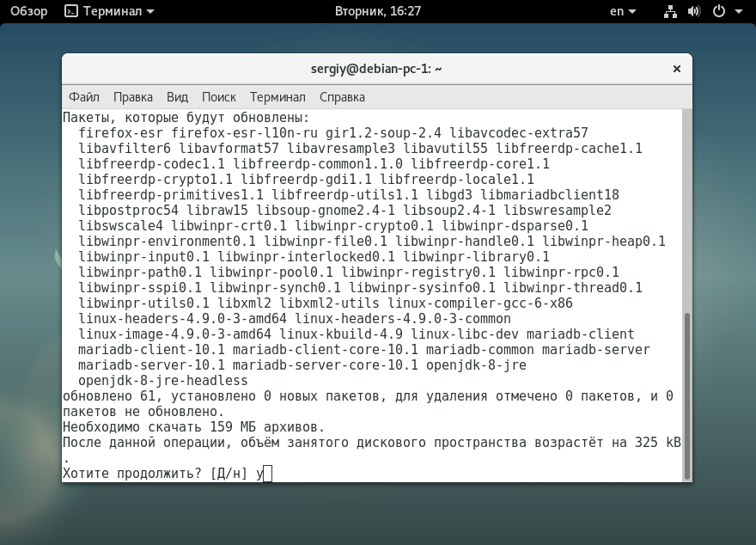Click the text linux-headers-4.9.0-3-common
The height and width of the screenshot is (545, 756).
coord(403,319)
